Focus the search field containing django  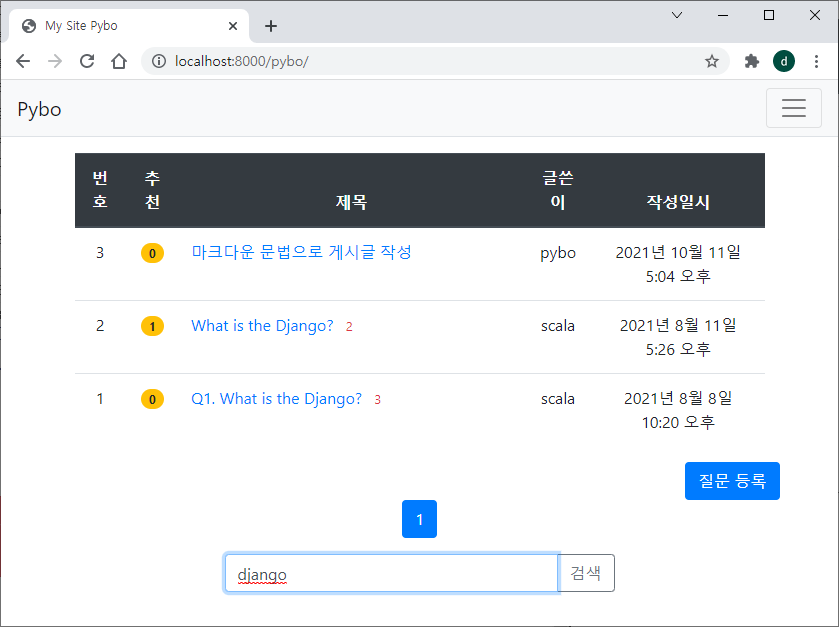coord(392,574)
